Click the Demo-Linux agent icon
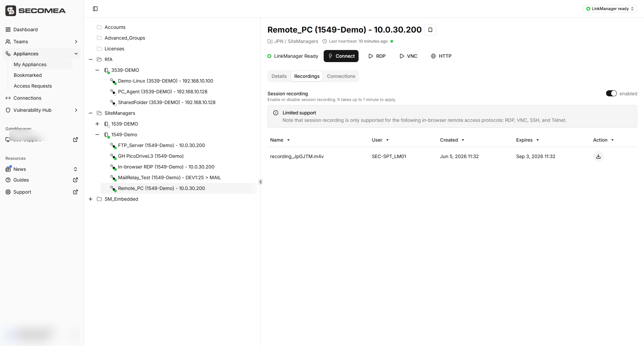Viewport: 644px width, 346px height. pyautogui.click(x=113, y=81)
